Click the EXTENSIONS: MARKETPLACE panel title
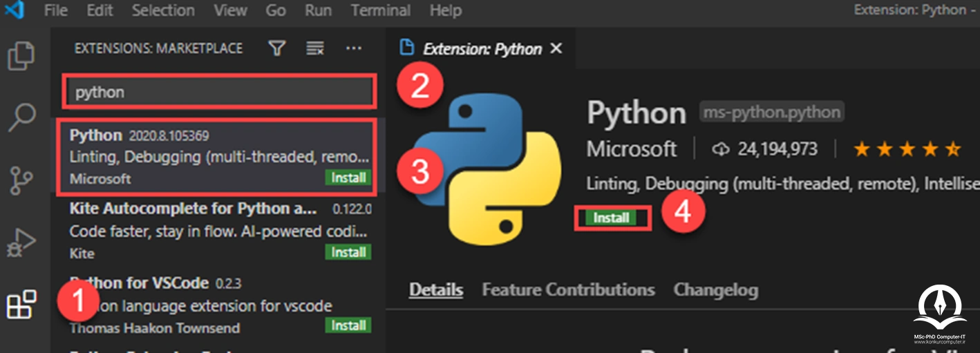 [158, 48]
